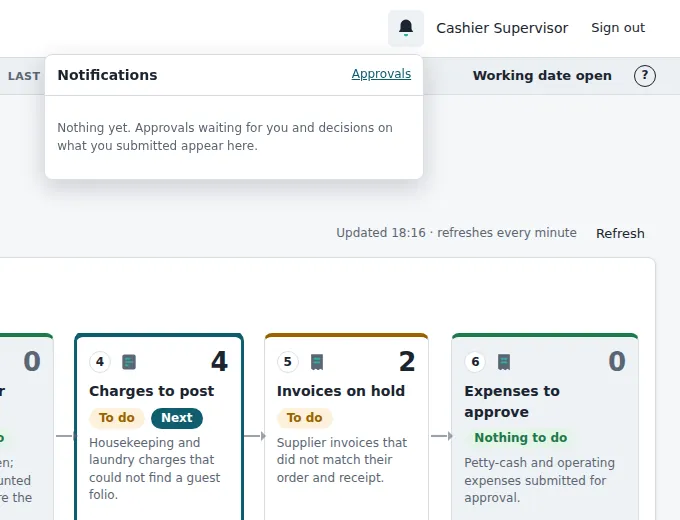Click the Expenses to approve receipt icon

coord(504,362)
